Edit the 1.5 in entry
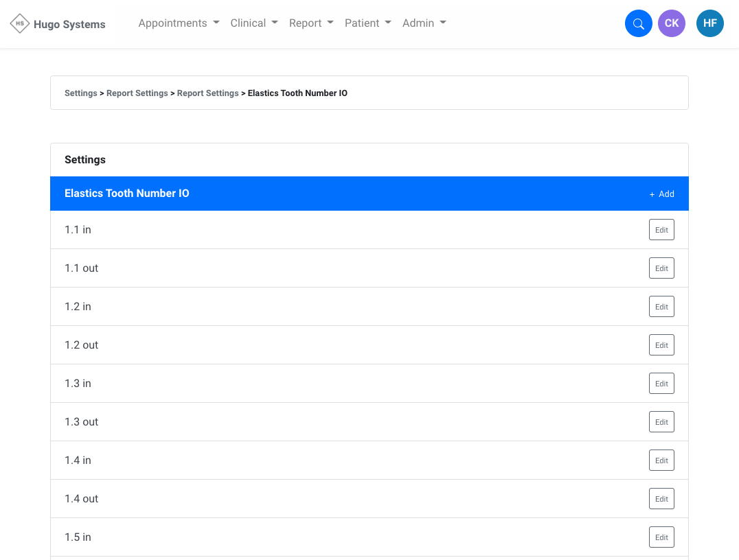Screen dimensions: 739x560 pos(661,537)
